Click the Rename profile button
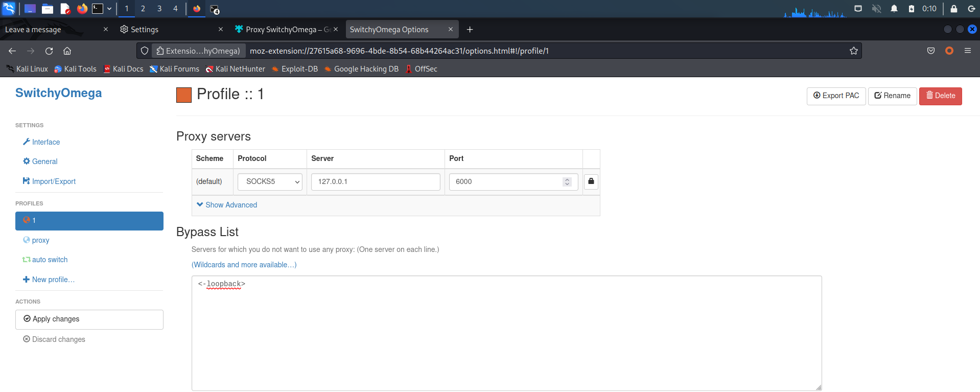This screenshot has width=980, height=392. (x=892, y=96)
